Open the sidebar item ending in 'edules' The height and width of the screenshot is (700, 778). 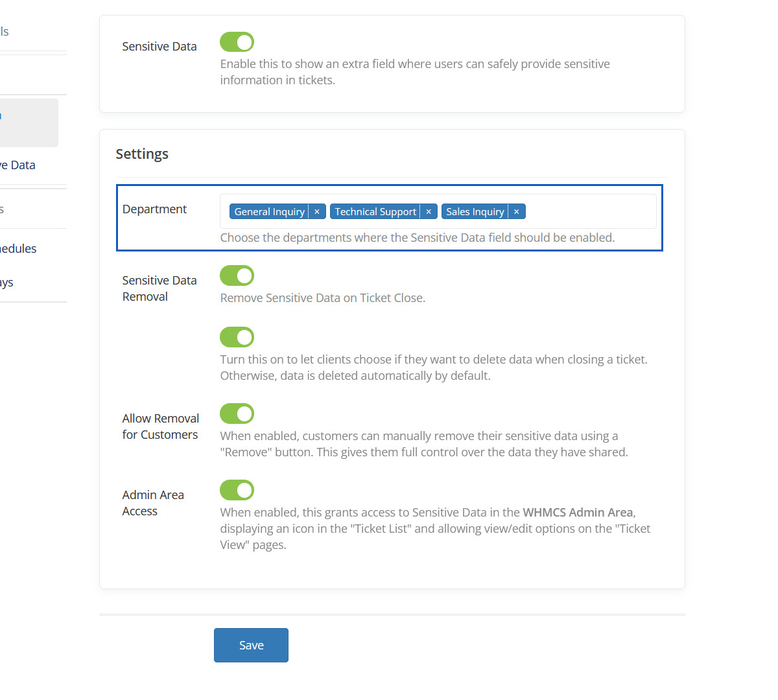19,249
